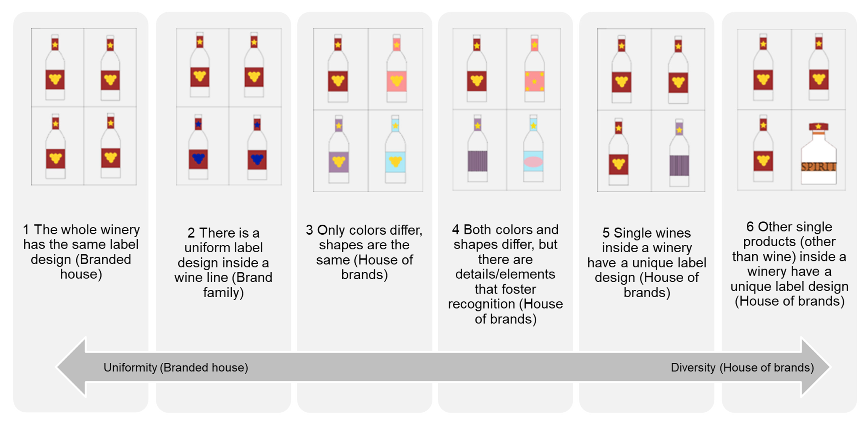Select the purple striped bottle in panel 5
The image size is (868, 423).
click(679, 153)
